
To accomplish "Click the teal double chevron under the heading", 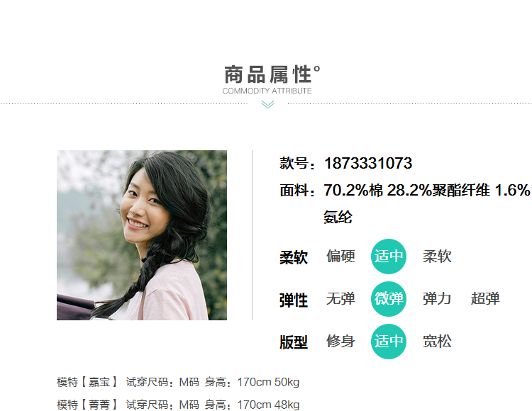I will click(267, 104).
